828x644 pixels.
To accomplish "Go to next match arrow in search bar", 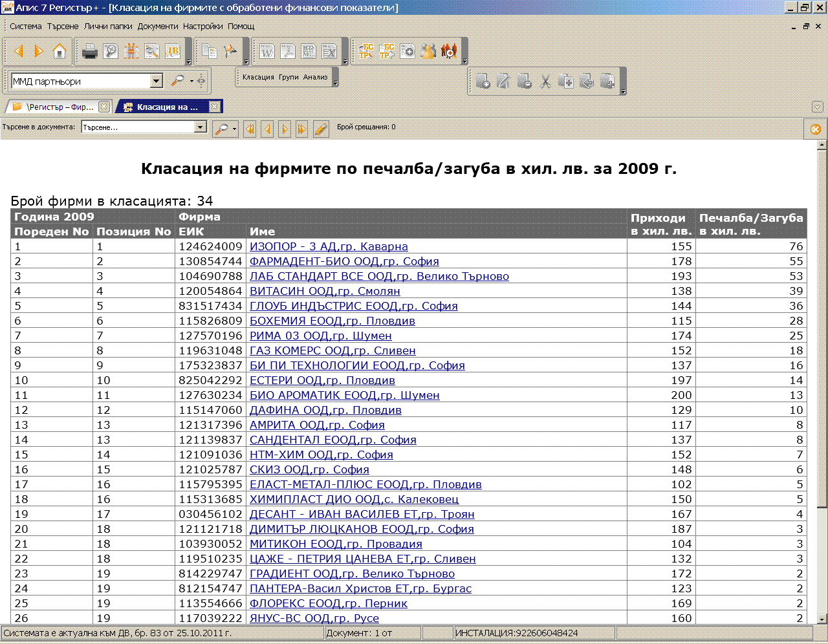I will [285, 129].
